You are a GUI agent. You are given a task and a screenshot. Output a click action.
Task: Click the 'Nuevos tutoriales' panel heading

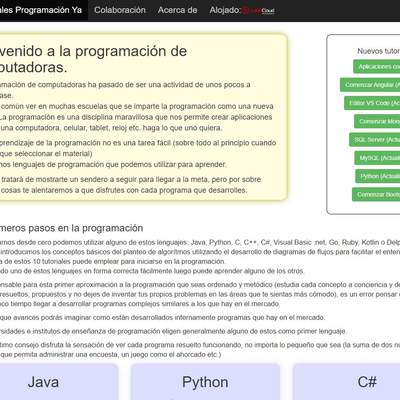[x=379, y=51]
